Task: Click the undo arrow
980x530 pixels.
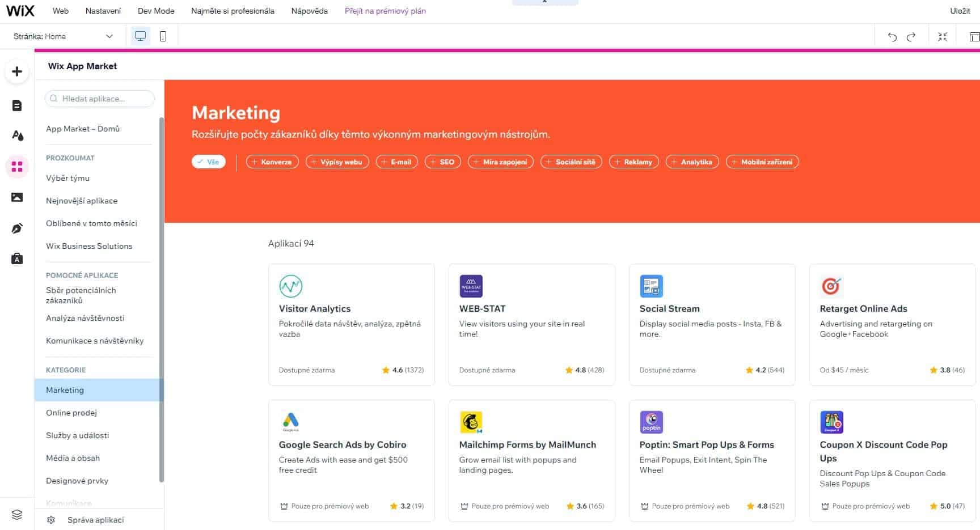Action: 892,37
